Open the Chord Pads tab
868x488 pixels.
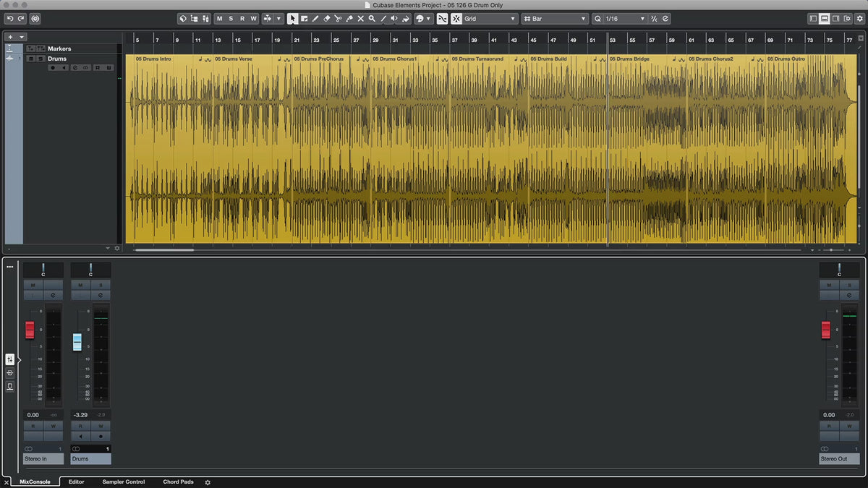(178, 481)
